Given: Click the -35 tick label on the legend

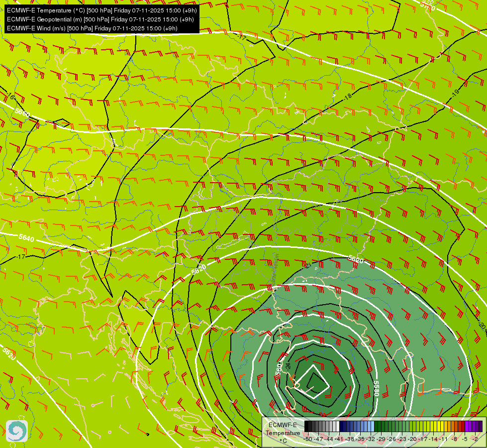Looking at the screenshot, I should click(360, 439).
